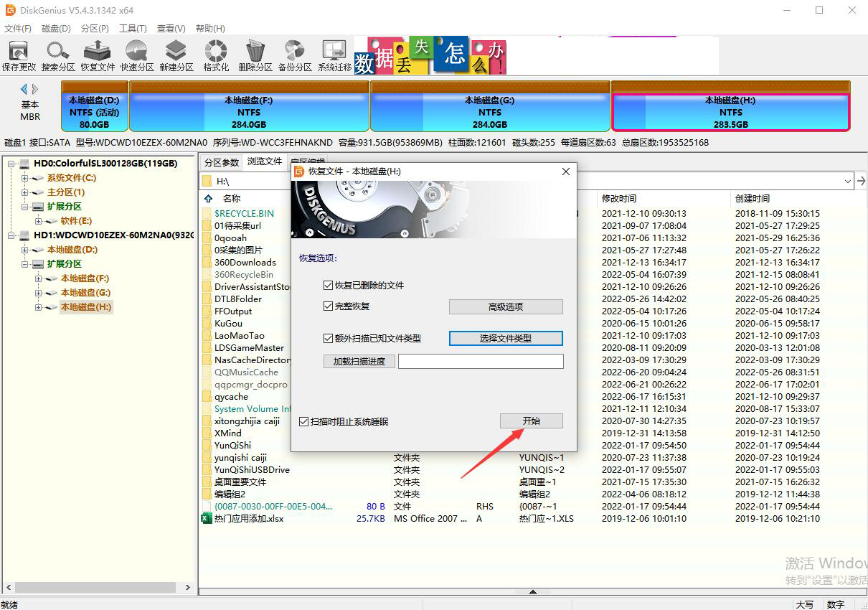
Task: Click the drive icon beside 软件(E:)
Action: [52, 221]
